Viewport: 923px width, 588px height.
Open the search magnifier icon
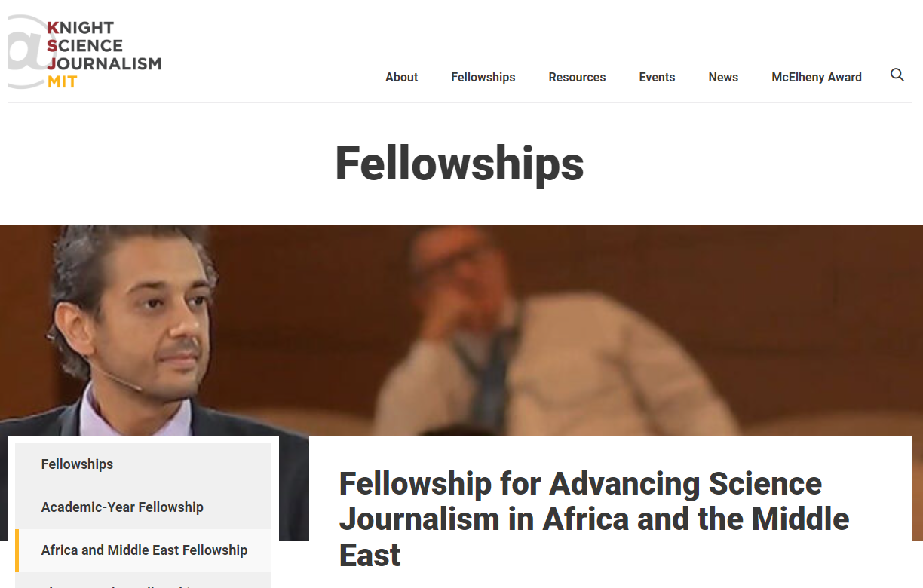point(897,75)
